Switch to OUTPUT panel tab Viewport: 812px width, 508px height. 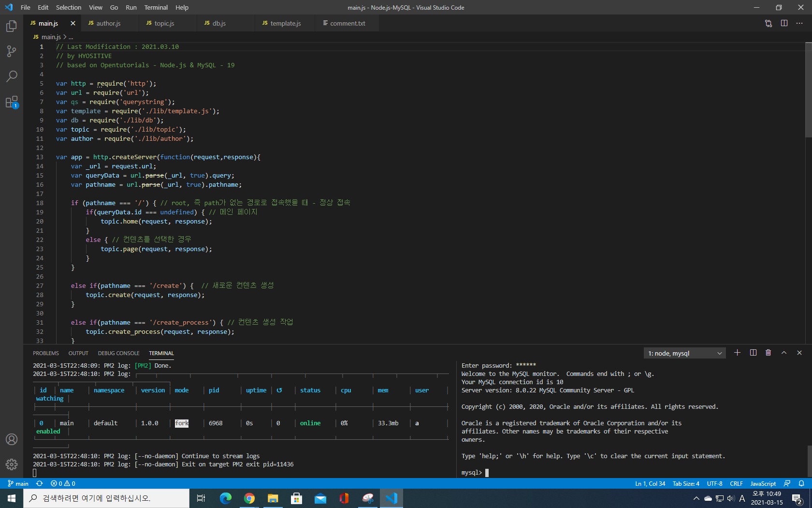pyautogui.click(x=78, y=353)
